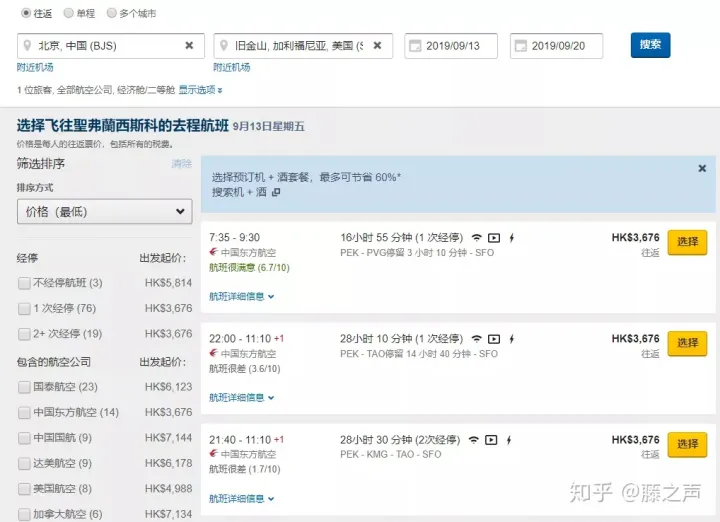This screenshot has height=522, width=720.
Task: Check the 中国国航 (9) airline filter
Action: (x=24, y=438)
